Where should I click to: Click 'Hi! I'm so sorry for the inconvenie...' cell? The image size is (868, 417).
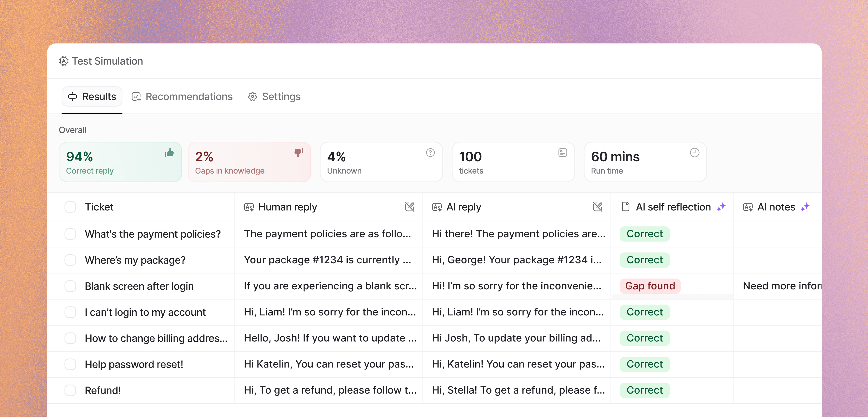point(517,286)
